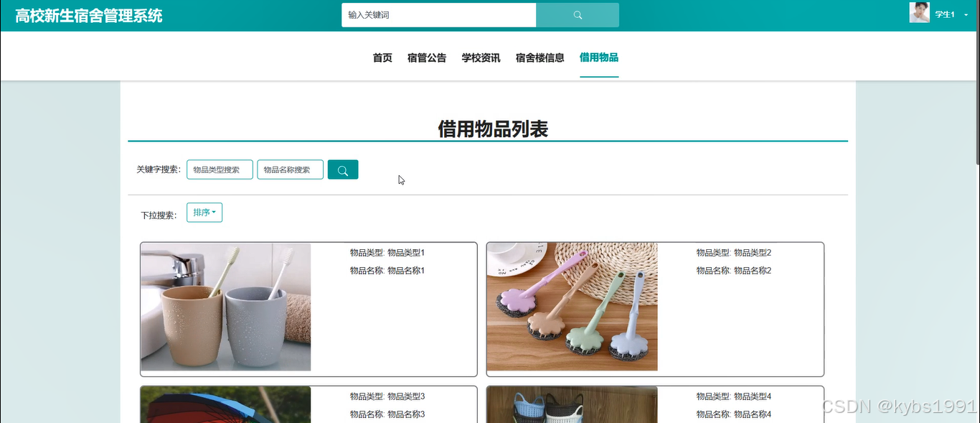Screen dimensions: 980x423
Task: Click the 借用物品列表 page heading
Action: [x=493, y=129]
